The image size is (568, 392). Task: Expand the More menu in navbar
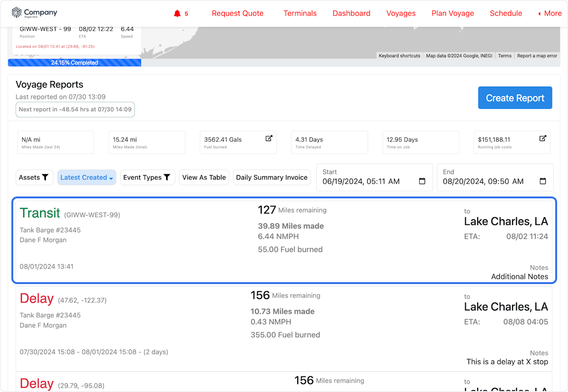[550, 13]
